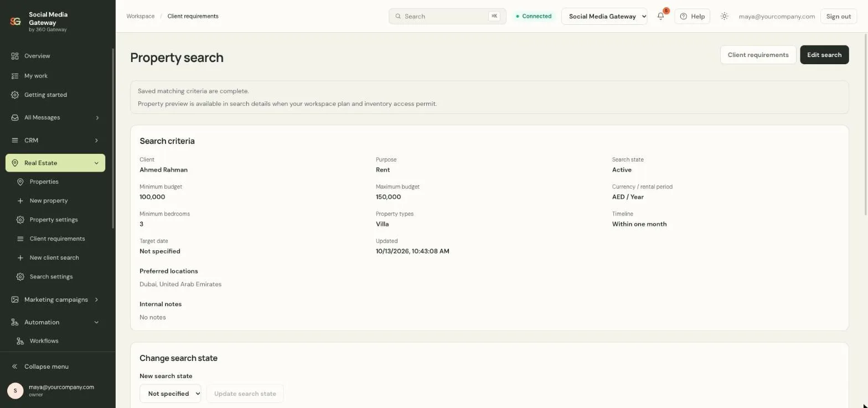Click the Client requirements list icon
This screenshot has height=408, width=868.
(20, 239)
